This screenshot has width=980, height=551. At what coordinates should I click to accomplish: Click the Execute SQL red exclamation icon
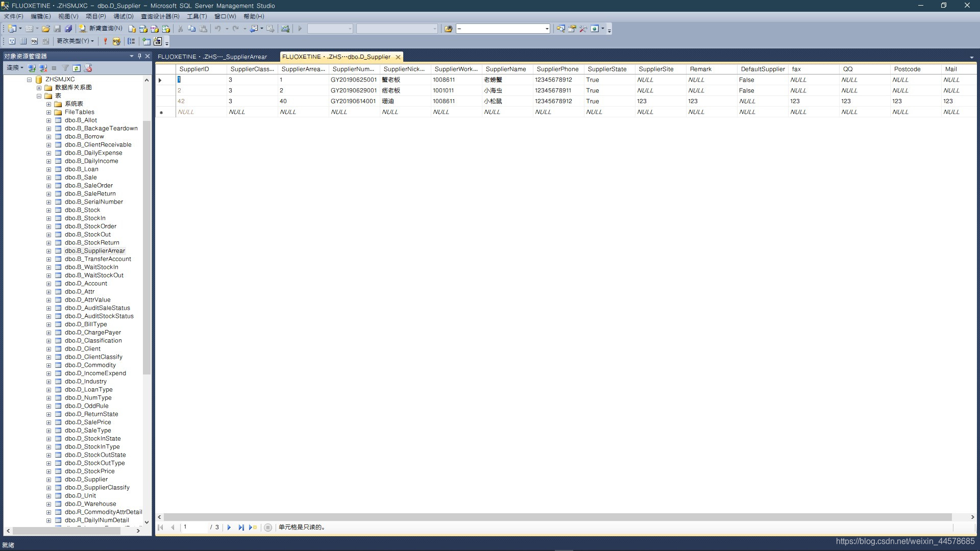point(105,41)
